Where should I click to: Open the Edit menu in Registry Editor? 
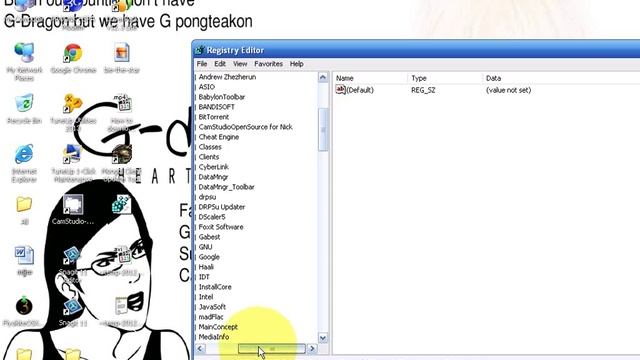[x=220, y=64]
